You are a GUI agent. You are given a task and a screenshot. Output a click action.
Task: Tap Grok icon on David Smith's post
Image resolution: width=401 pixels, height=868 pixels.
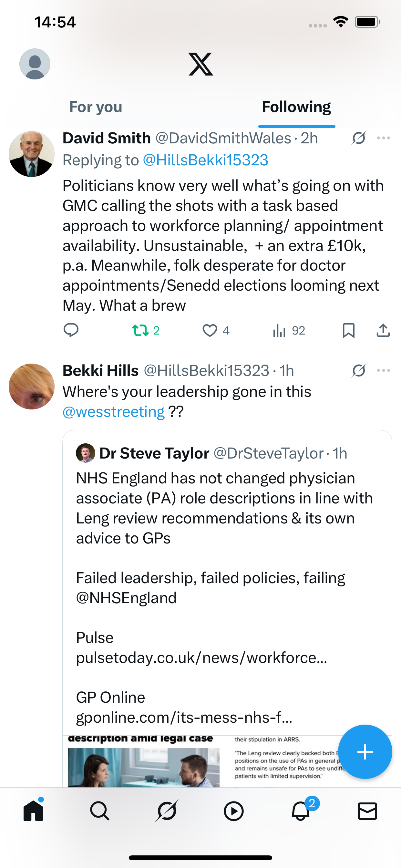point(358,138)
